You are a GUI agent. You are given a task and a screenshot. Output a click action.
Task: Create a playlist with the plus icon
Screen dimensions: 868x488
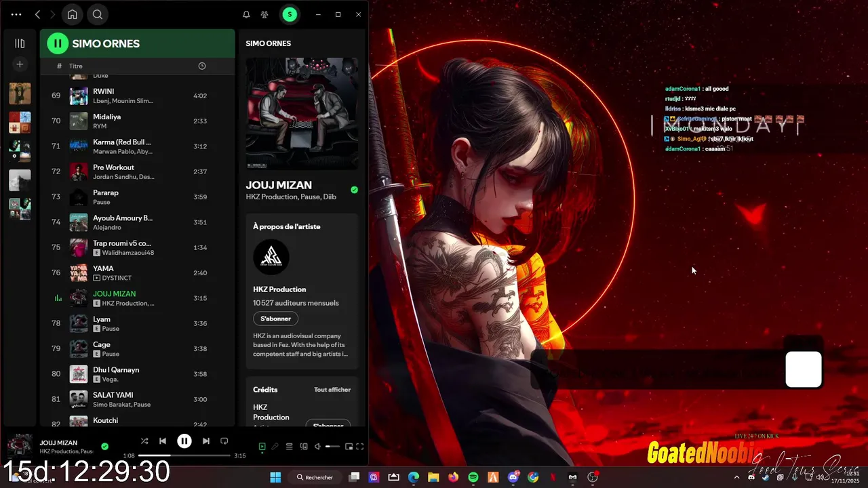pos(20,64)
